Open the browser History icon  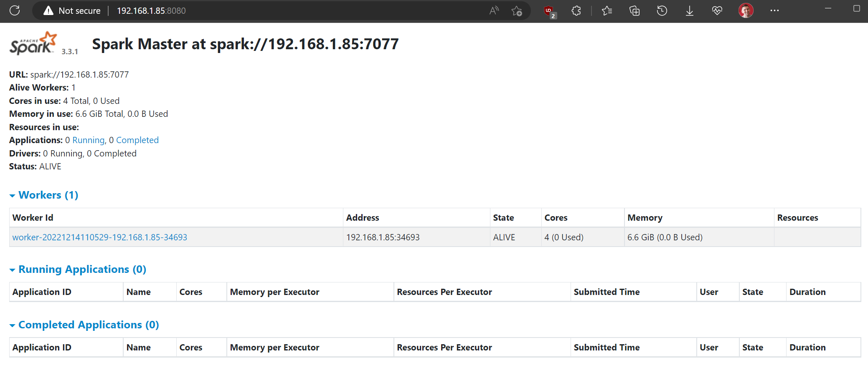pos(662,11)
